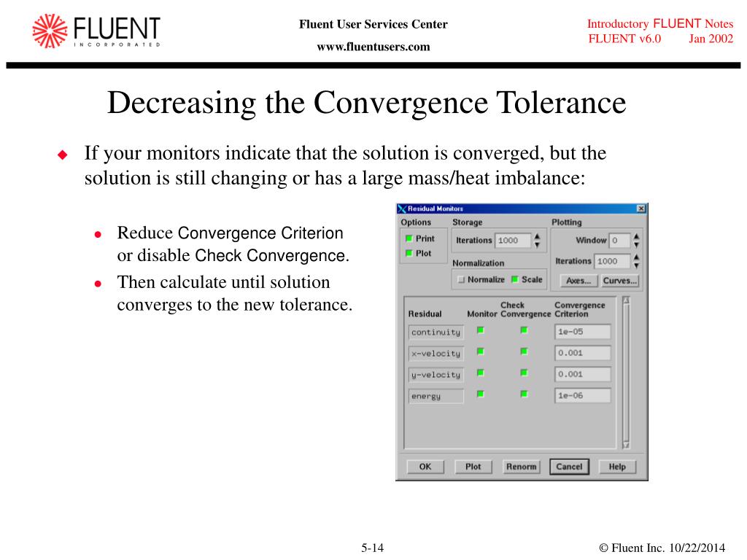Viewport: 747px width, 560px height.
Task: Decrease Plotting Window value down arrow
Action: pyautogui.click(x=636, y=245)
